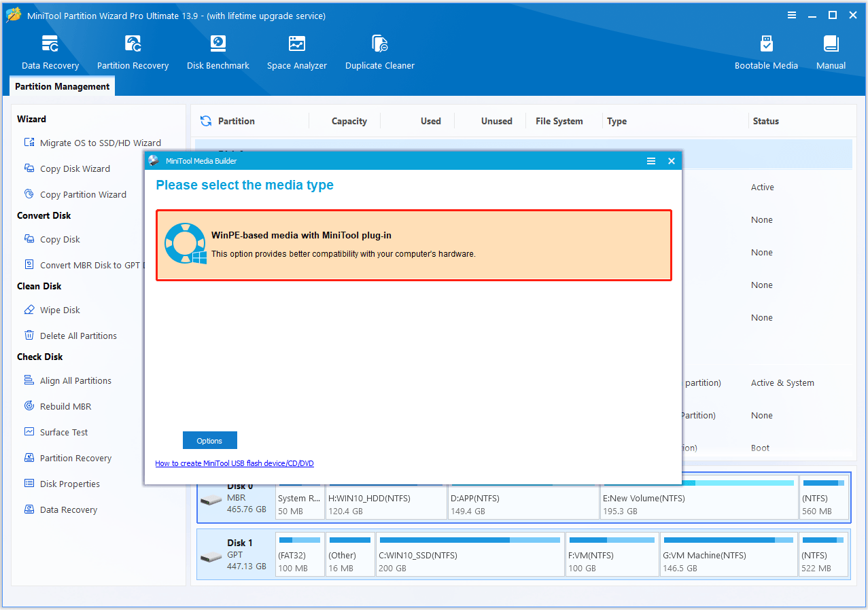This screenshot has height=610, width=868.
Task: Click the Check Disk section header
Action: pyautogui.click(x=40, y=357)
